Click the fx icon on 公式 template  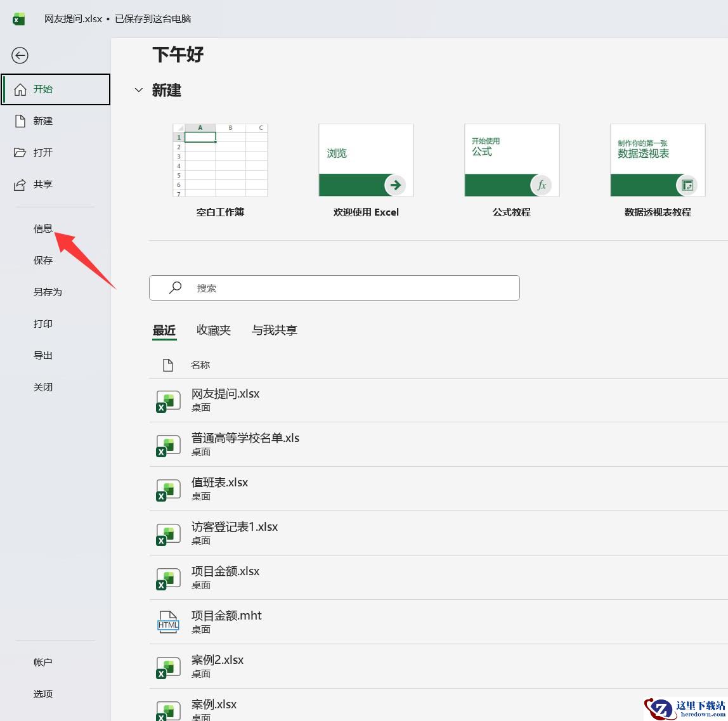tap(542, 185)
